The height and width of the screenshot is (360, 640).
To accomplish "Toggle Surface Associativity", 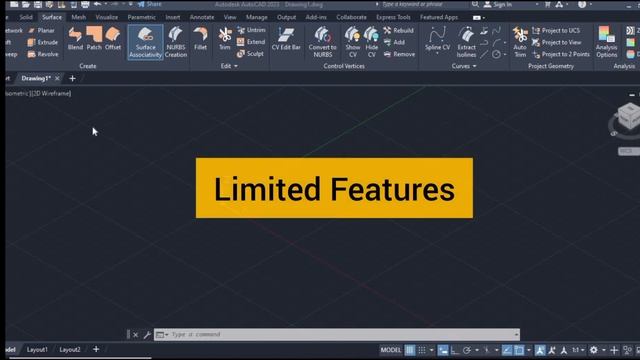I will (145, 42).
